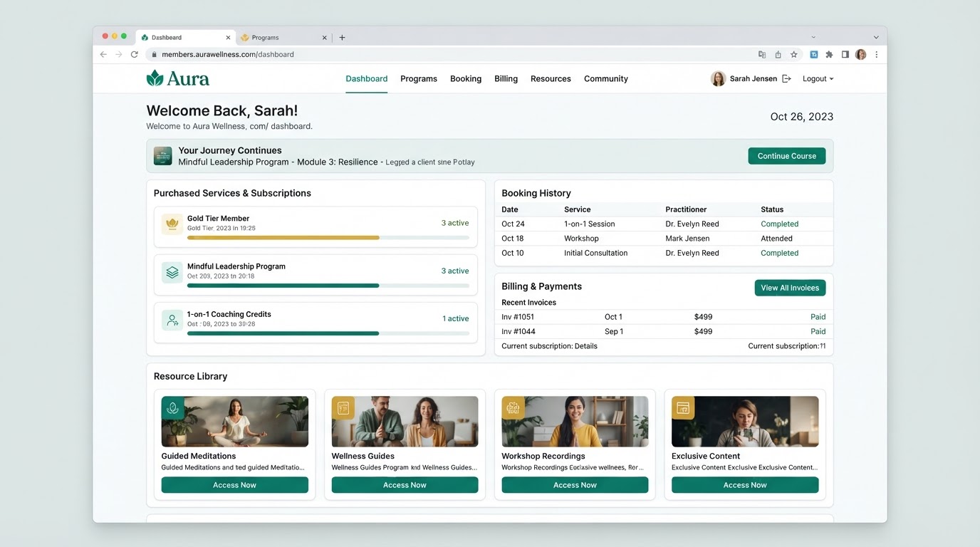Viewport: 980px width, 547px height.
Task: Click the sign-out arrow icon beside Sarah Jensen
Action: [786, 79]
